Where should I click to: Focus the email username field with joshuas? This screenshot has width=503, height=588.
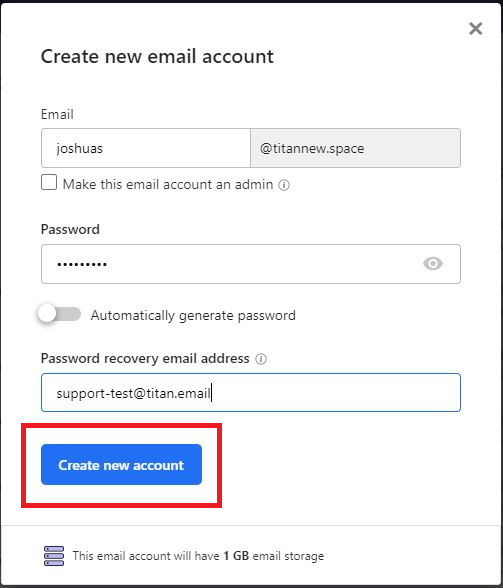click(146, 148)
